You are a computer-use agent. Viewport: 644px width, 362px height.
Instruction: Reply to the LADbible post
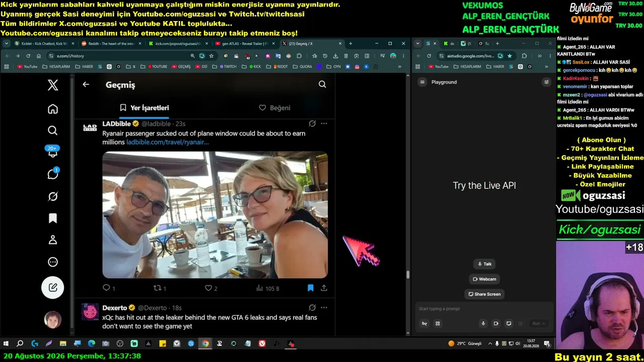[109, 288]
